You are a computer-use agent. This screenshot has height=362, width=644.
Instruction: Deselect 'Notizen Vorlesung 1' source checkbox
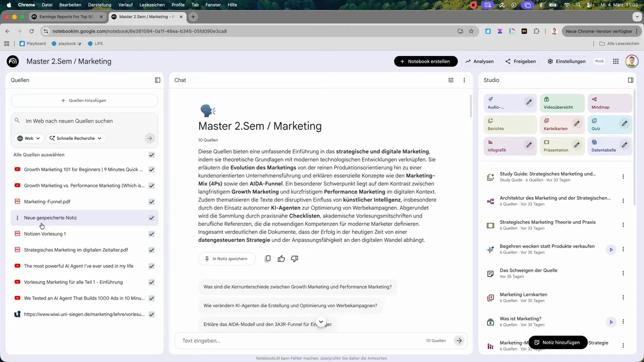151,234
